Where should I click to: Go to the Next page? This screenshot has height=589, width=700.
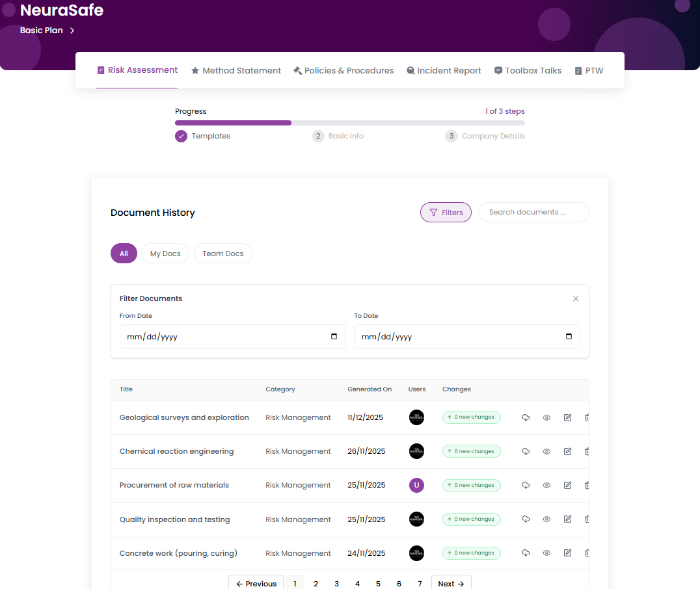coord(451,583)
